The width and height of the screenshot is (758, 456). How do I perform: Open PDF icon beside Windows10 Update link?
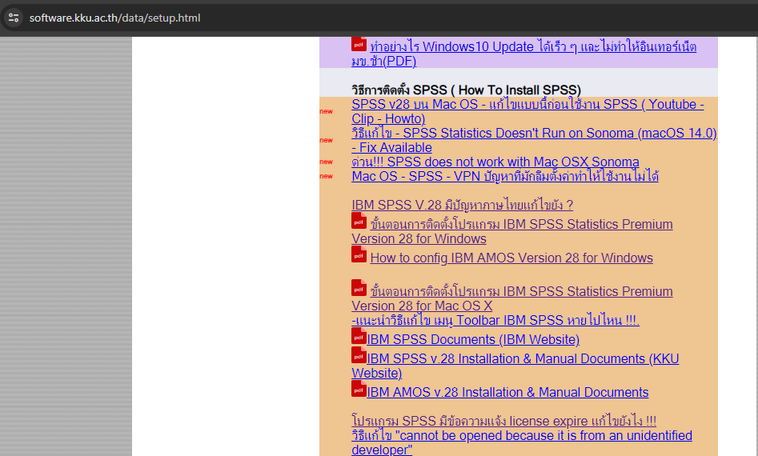[x=359, y=44]
